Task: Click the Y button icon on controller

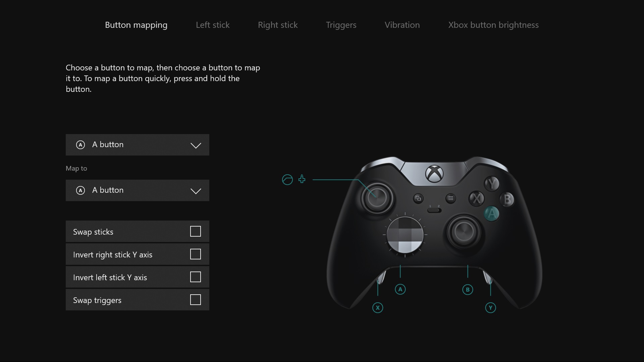Action: (492, 183)
